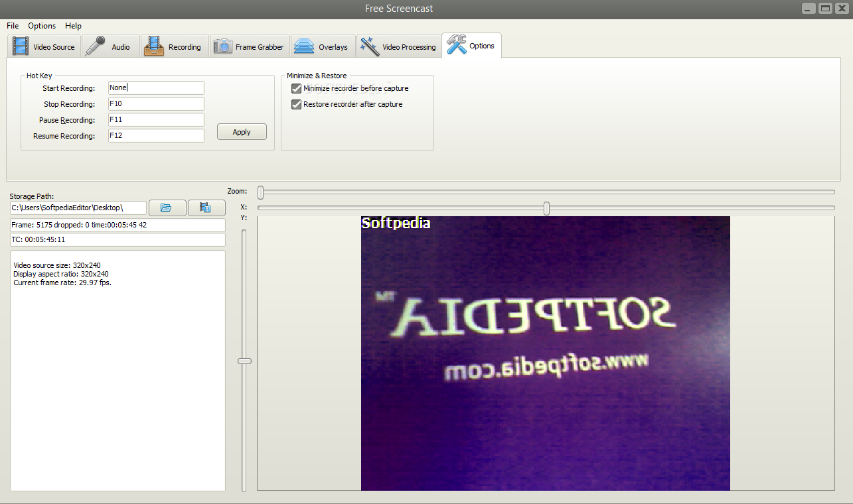This screenshot has height=504, width=853.
Task: Click the Video source size: 320x240 text
Action: pyautogui.click(x=57, y=265)
